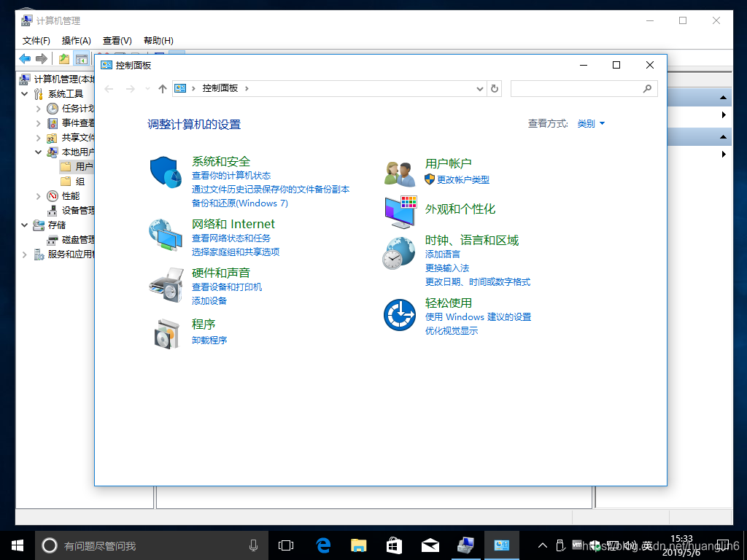The width and height of the screenshot is (747, 560).
Task: Open Task View on the taskbar
Action: pyautogui.click(x=286, y=545)
